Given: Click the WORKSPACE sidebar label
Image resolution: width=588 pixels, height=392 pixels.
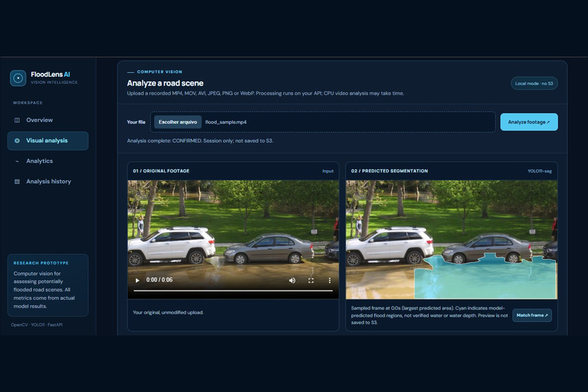Looking at the screenshot, I should click(x=28, y=103).
